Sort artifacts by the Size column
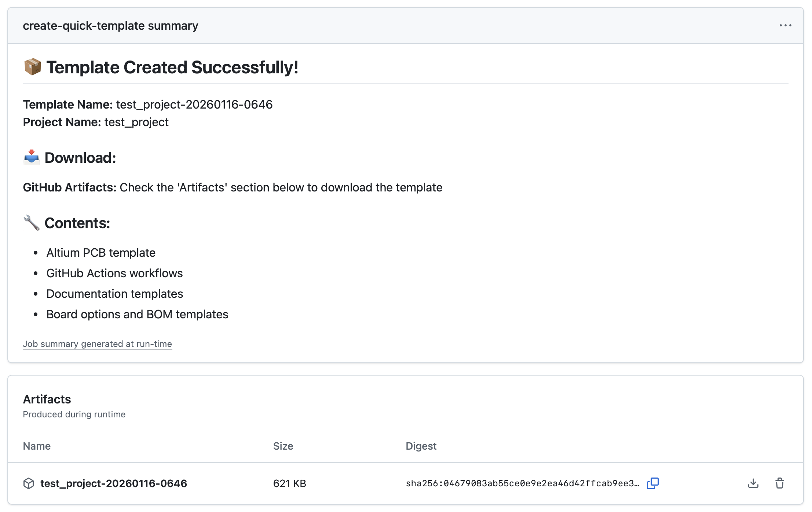Image resolution: width=812 pixels, height=512 pixels. pos(283,446)
